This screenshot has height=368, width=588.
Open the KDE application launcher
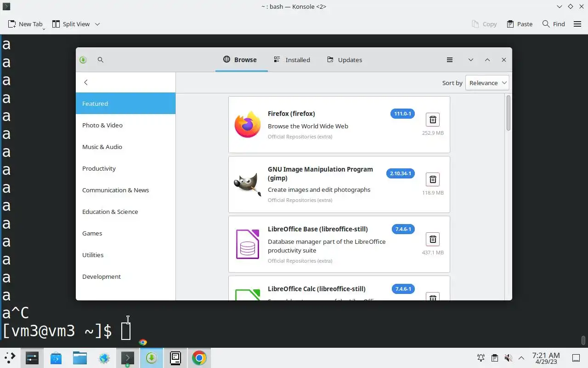coord(10,358)
